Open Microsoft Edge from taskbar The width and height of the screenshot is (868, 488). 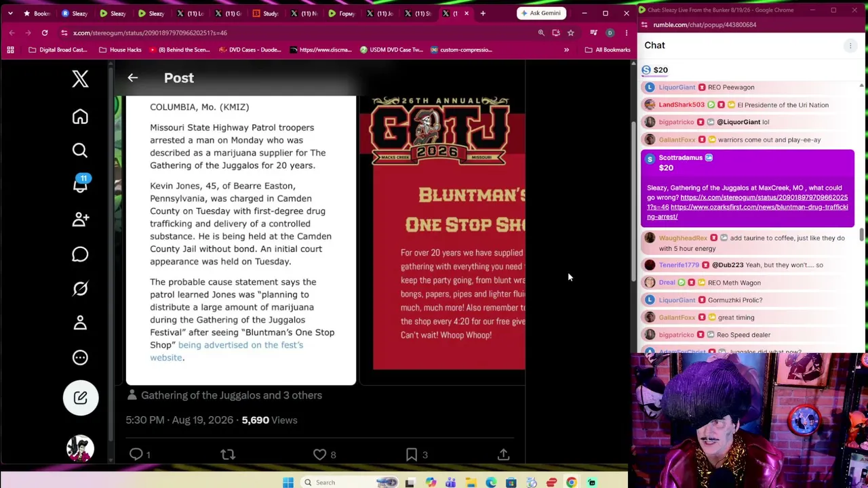click(491, 483)
